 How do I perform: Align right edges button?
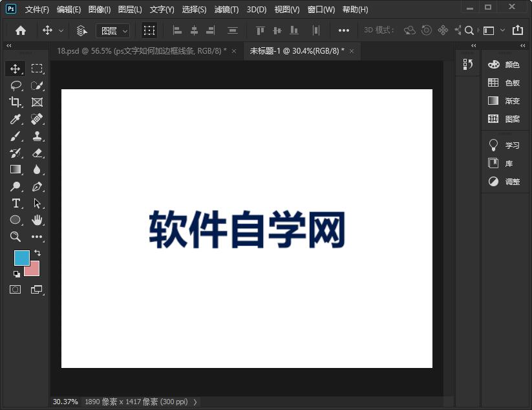pyautogui.click(x=211, y=30)
